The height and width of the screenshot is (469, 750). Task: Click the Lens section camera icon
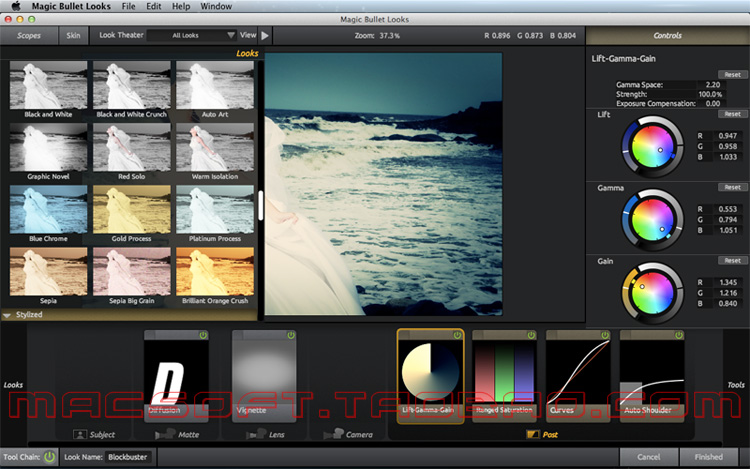point(256,434)
